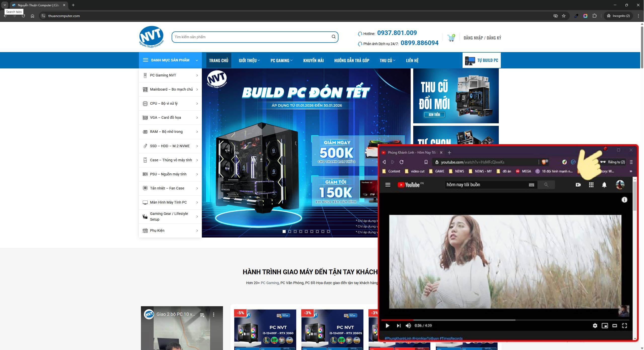The height and width of the screenshot is (350, 644).
Task: Bookmark page with star icon in address bar
Action: pyautogui.click(x=564, y=16)
